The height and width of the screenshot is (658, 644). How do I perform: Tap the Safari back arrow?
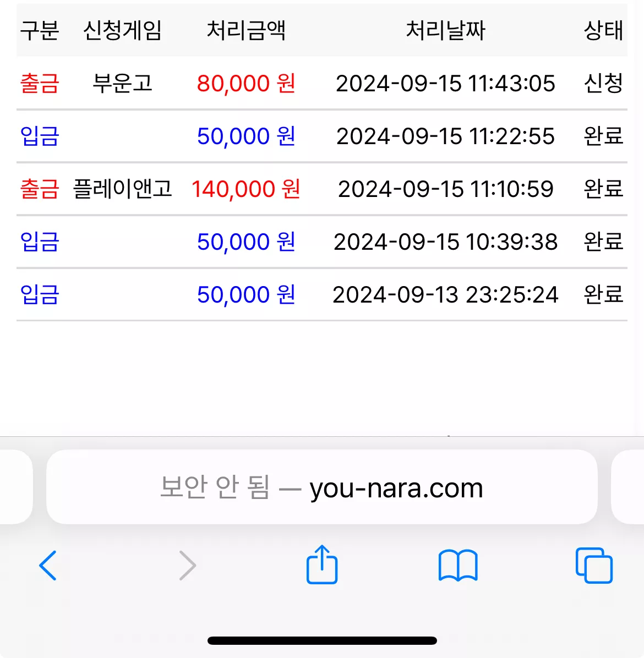pyautogui.click(x=47, y=565)
